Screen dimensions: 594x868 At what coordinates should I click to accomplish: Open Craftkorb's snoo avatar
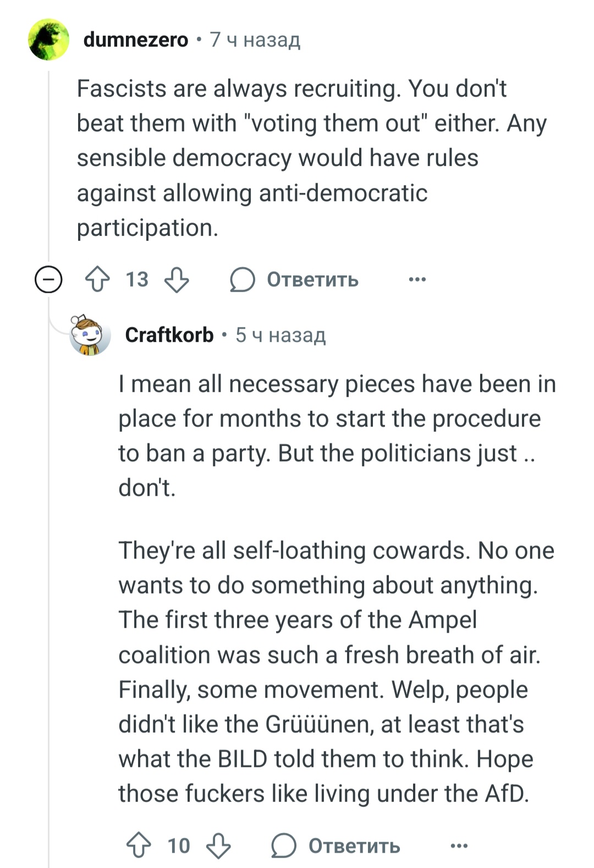90,335
